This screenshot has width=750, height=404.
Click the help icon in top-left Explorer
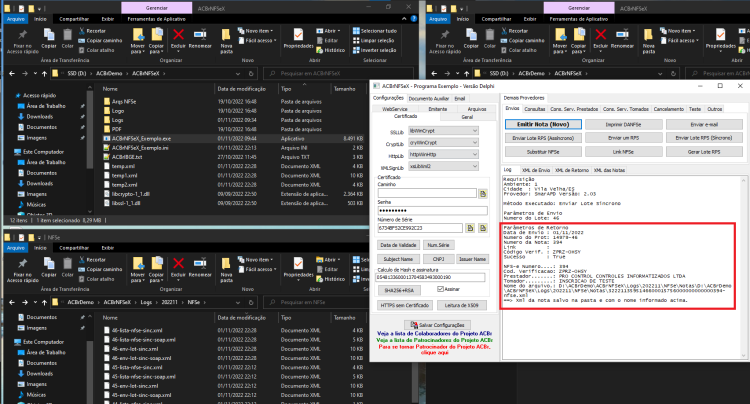[414, 19]
